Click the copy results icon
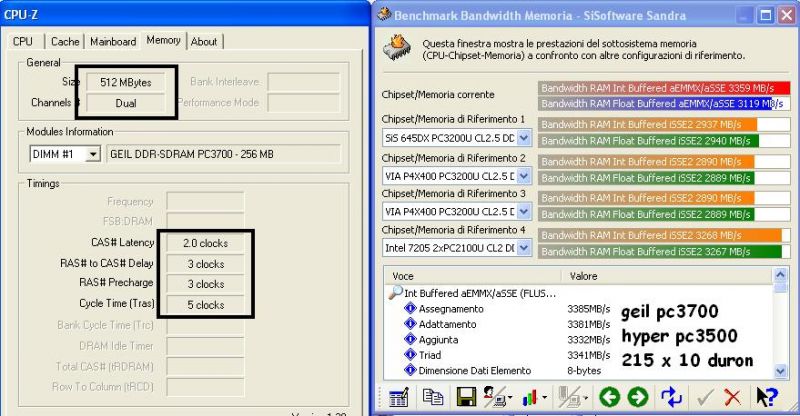Image resolution: width=800 pixels, height=416 pixels. (433, 397)
